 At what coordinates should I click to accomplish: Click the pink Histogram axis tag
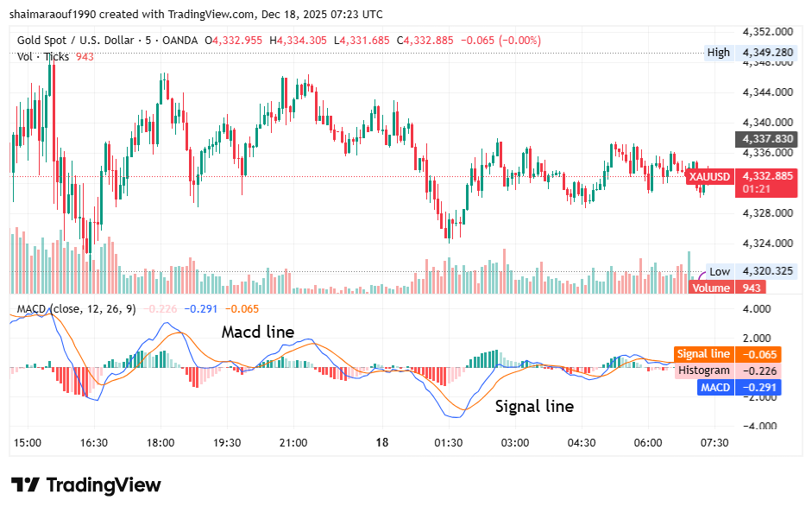click(703, 370)
